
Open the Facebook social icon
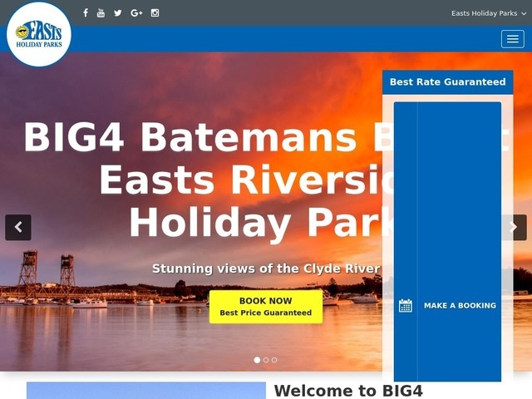click(86, 13)
